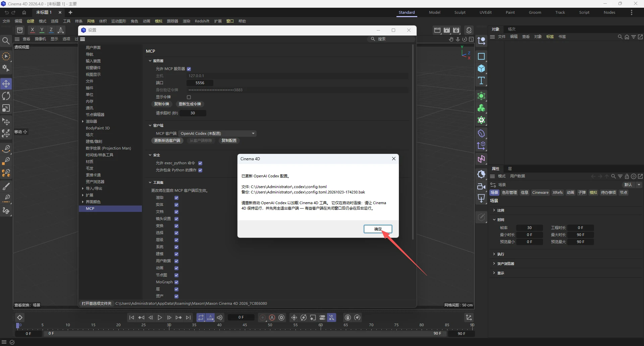Expand the 导入/导出 preferences tree item

83,188
